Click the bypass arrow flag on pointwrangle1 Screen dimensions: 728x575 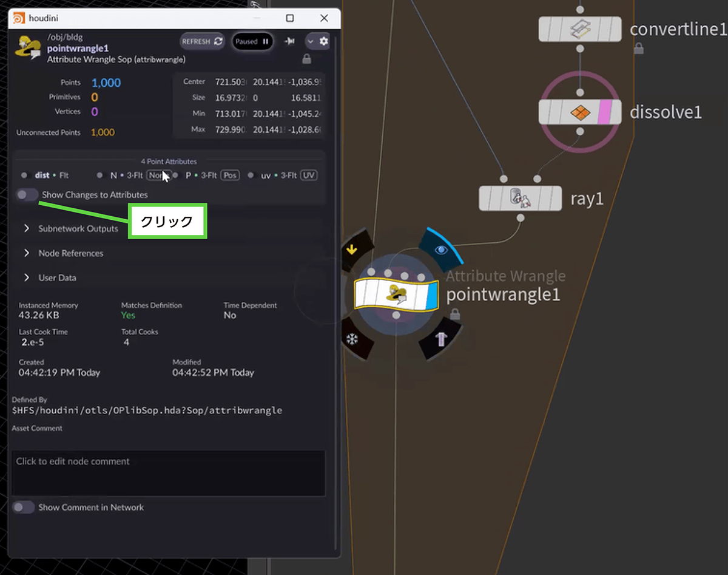click(352, 249)
